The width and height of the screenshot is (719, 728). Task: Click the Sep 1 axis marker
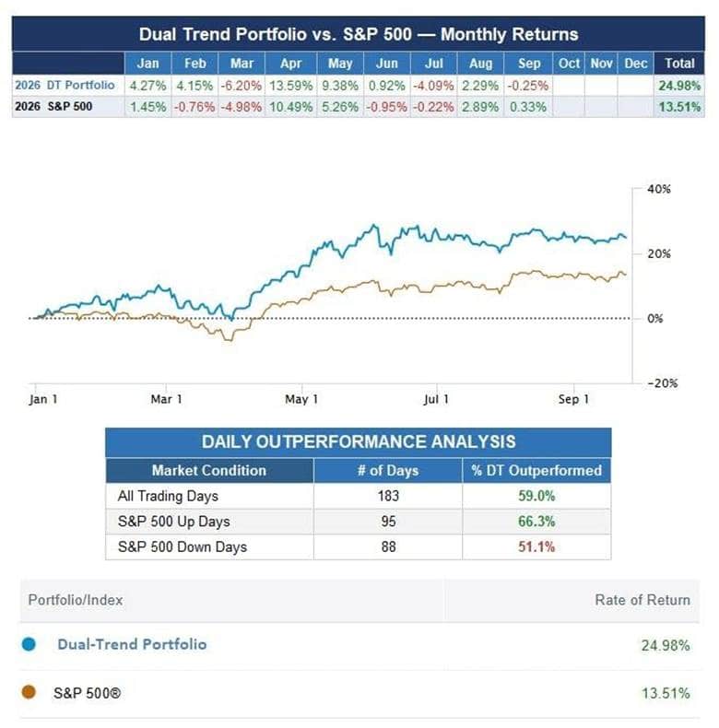(x=573, y=399)
